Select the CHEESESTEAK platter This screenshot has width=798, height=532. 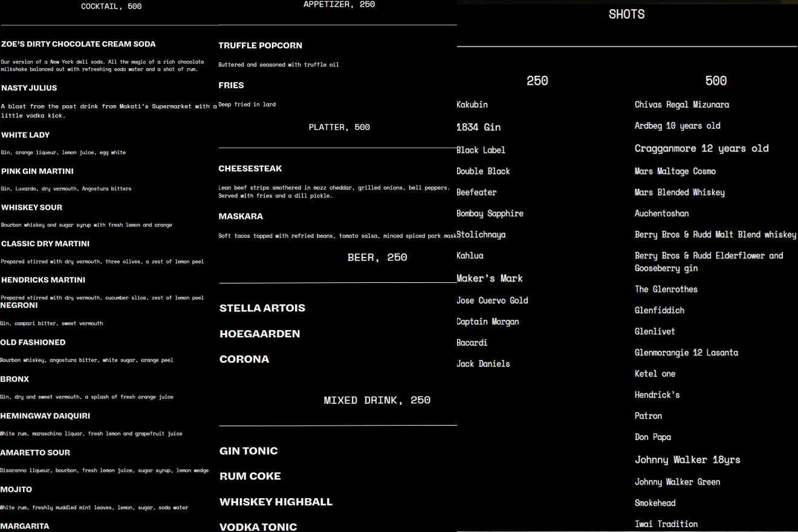click(x=250, y=169)
